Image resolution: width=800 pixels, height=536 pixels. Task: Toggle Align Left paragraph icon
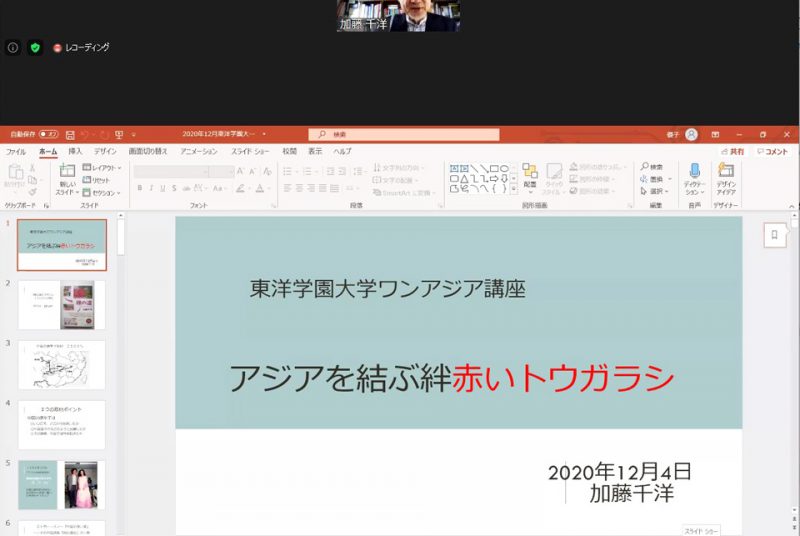pyautogui.click(x=288, y=188)
